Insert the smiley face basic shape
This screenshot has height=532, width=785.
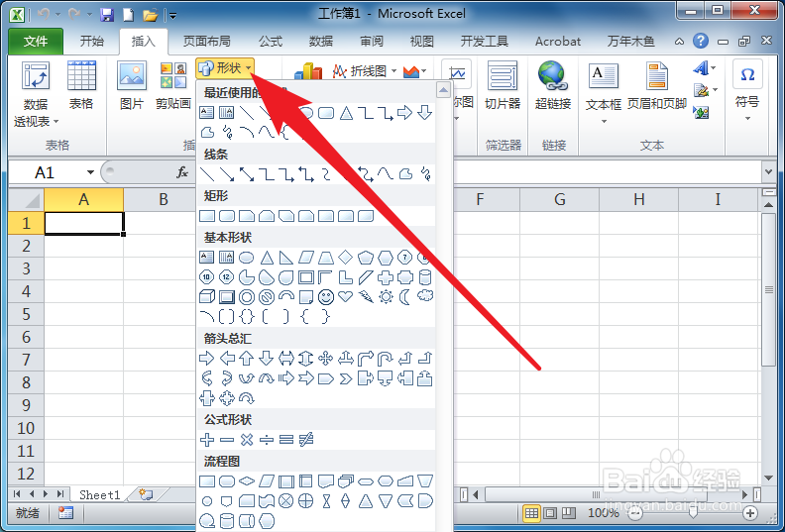326,297
